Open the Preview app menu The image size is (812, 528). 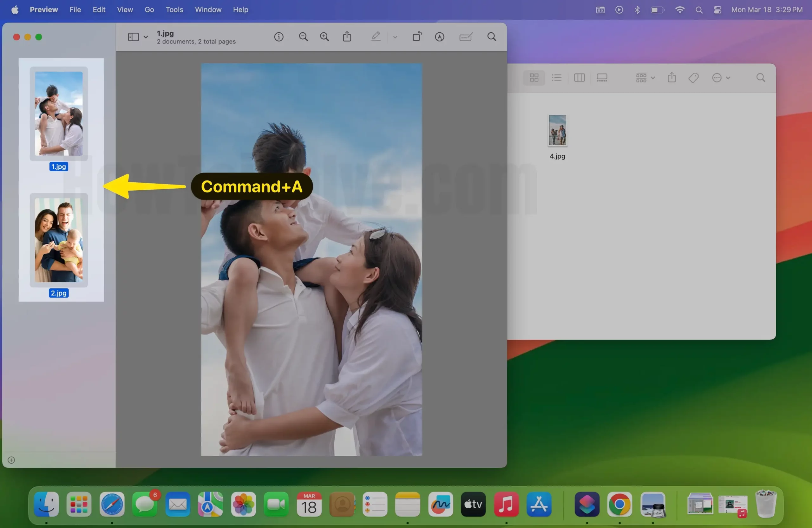click(44, 10)
